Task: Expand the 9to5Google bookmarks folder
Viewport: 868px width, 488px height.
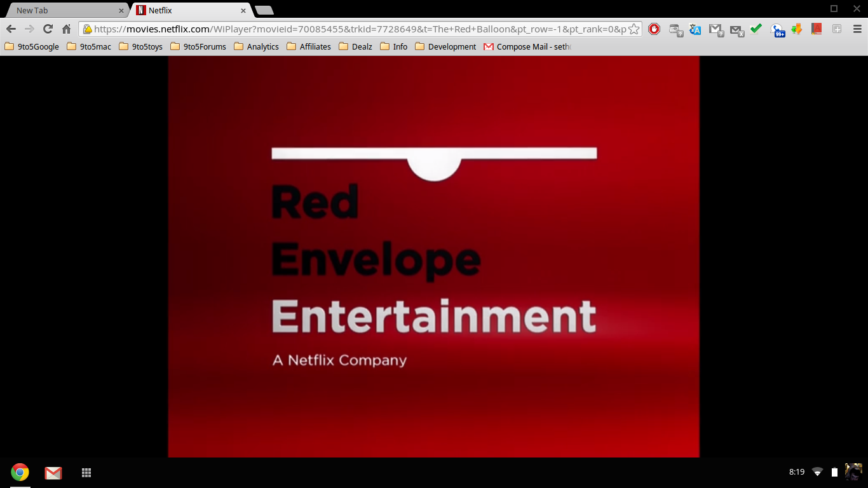Action: coord(32,46)
